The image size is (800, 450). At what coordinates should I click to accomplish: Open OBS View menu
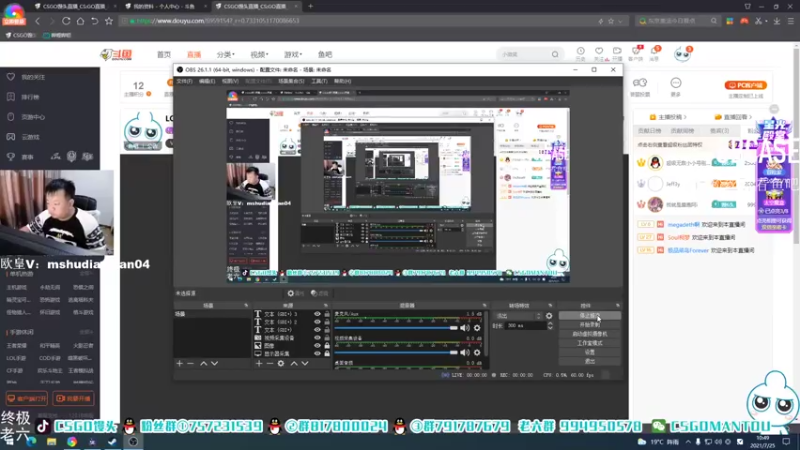coord(230,81)
